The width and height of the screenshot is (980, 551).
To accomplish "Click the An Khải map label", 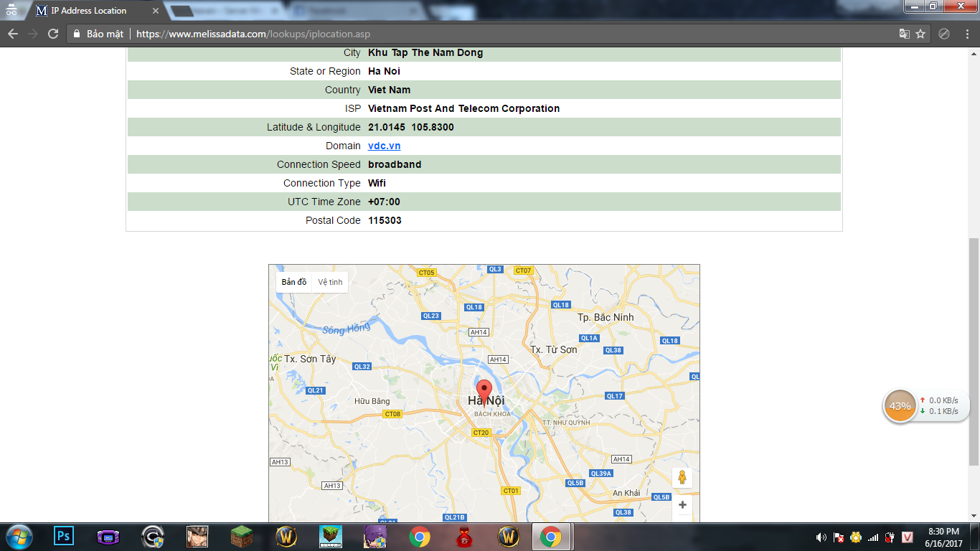I will 626,493.
